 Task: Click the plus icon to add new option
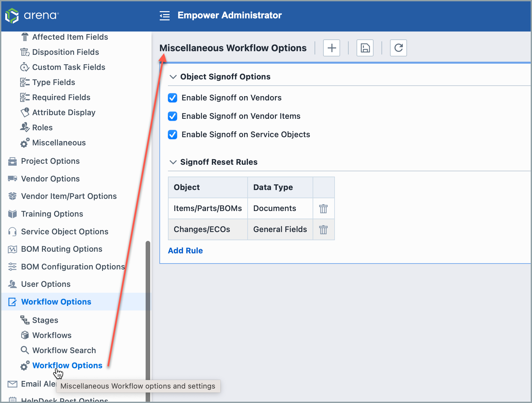tap(331, 48)
